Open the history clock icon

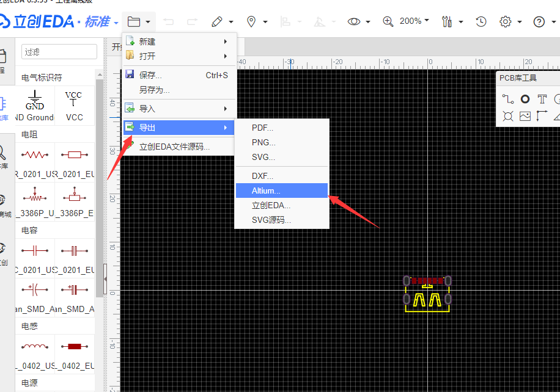(x=481, y=22)
